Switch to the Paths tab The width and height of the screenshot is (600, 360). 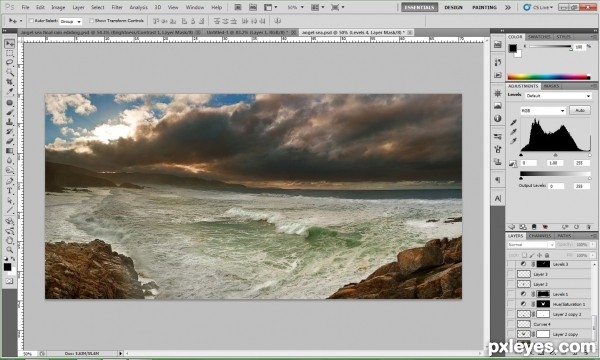pyautogui.click(x=564, y=236)
